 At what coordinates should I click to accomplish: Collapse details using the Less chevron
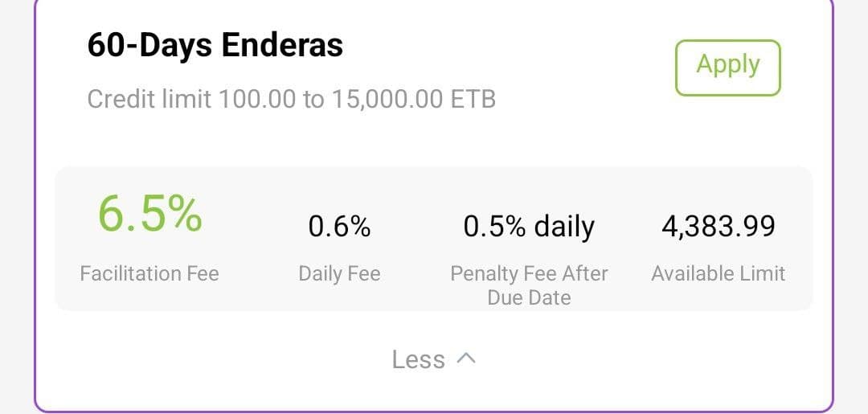pyautogui.click(x=433, y=359)
